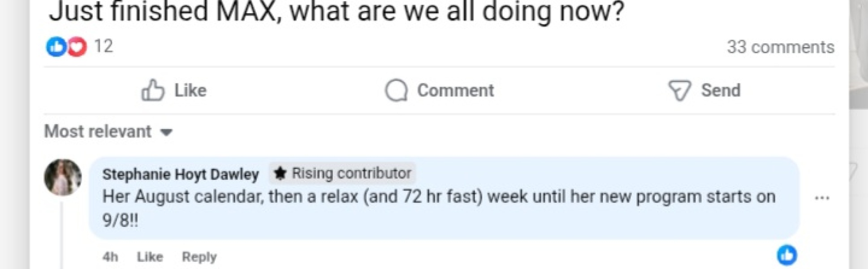Like the post with the Like button

click(174, 91)
